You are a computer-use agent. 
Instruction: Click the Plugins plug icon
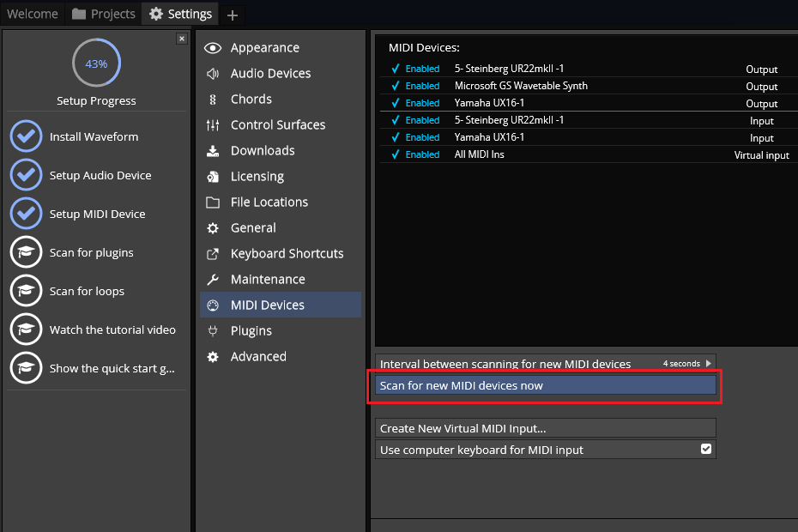213,331
